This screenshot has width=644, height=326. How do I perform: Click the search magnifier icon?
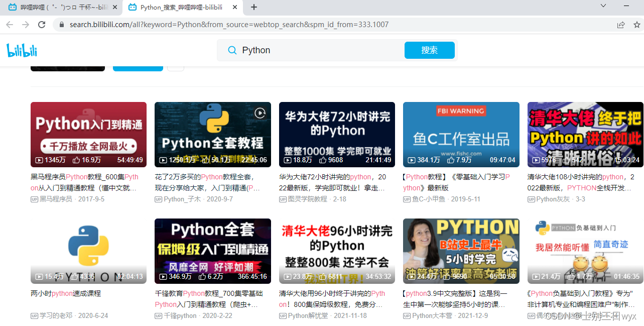(232, 50)
